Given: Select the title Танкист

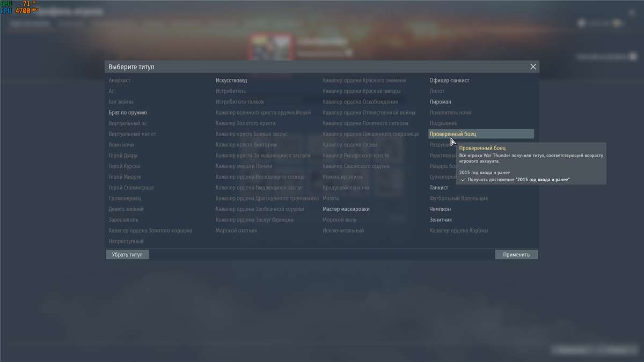Looking at the screenshot, I should tap(438, 188).
